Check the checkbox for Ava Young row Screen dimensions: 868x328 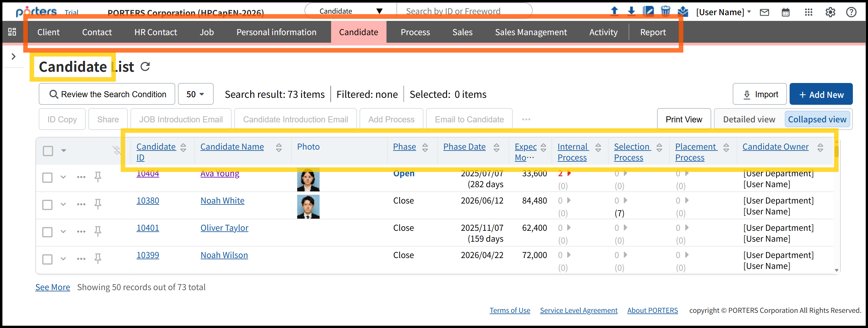pos(48,177)
